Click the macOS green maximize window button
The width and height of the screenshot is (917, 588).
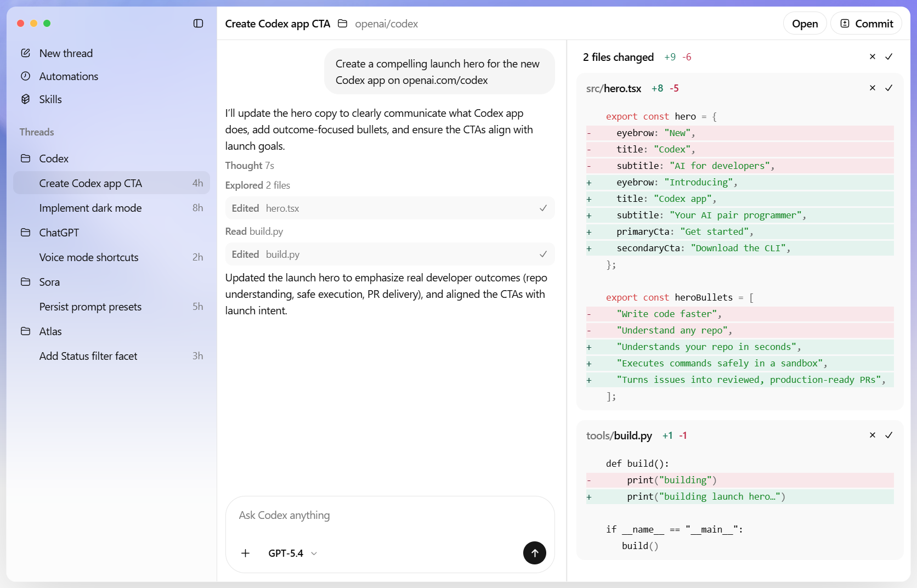(47, 23)
